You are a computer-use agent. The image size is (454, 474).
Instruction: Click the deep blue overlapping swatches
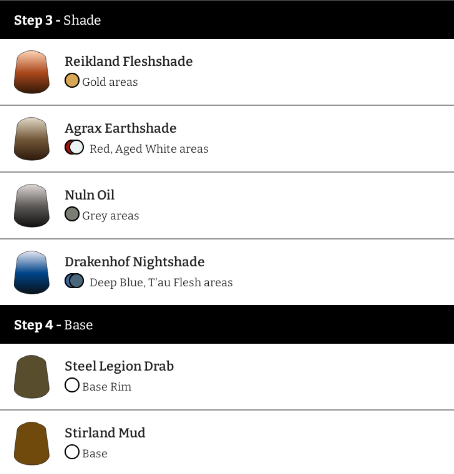point(74,281)
